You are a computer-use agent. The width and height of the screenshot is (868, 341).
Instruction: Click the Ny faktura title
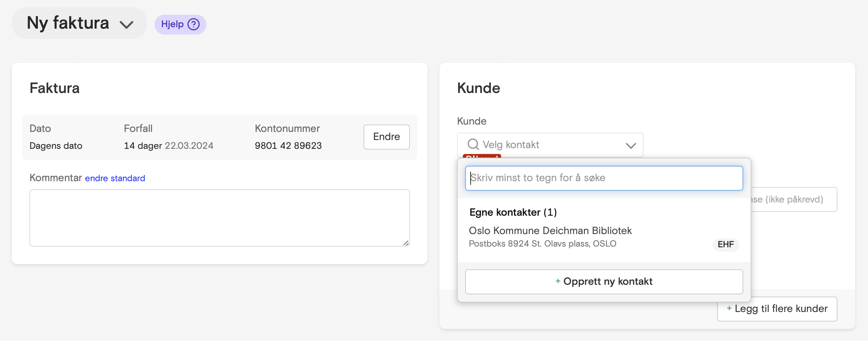tap(68, 23)
